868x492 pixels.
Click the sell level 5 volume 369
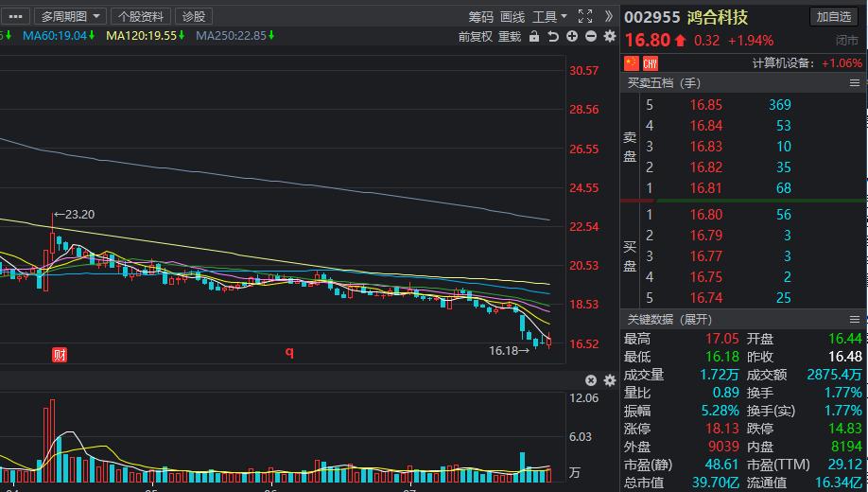coord(779,105)
